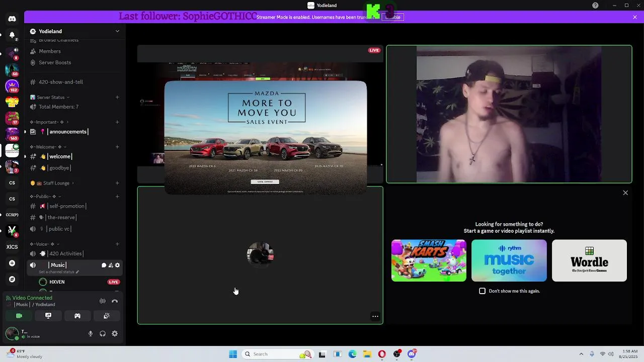Toggle noise suppression waveform icon
The height and width of the screenshot is (362, 644).
pyautogui.click(x=103, y=301)
